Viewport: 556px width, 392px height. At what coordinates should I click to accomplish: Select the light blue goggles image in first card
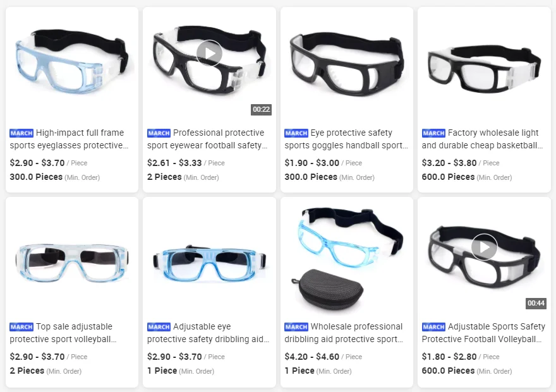point(72,61)
